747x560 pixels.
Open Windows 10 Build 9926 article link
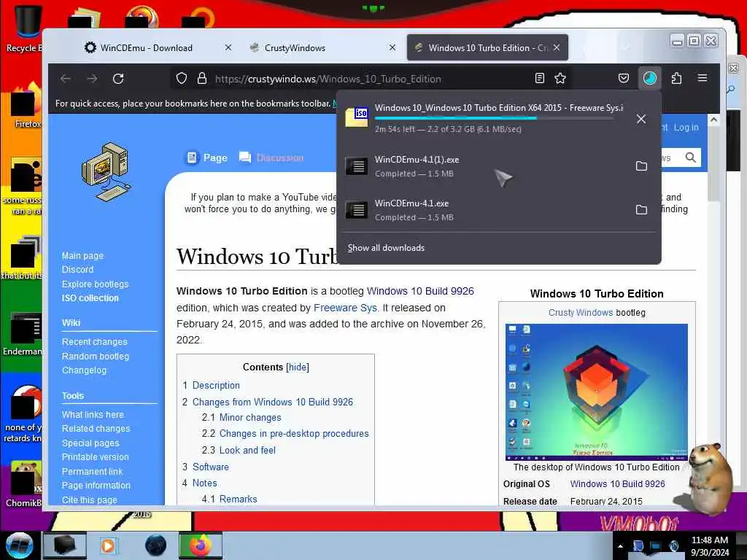pos(420,291)
